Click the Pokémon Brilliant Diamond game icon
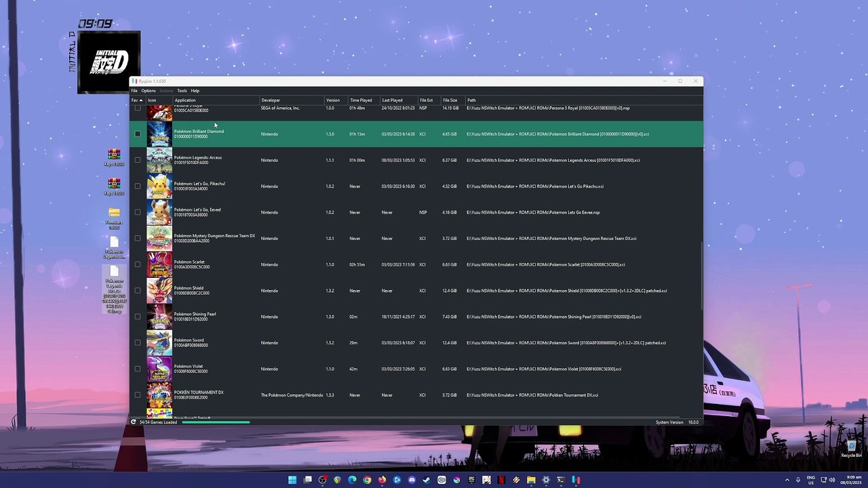This screenshot has width=868, height=488. click(x=159, y=134)
